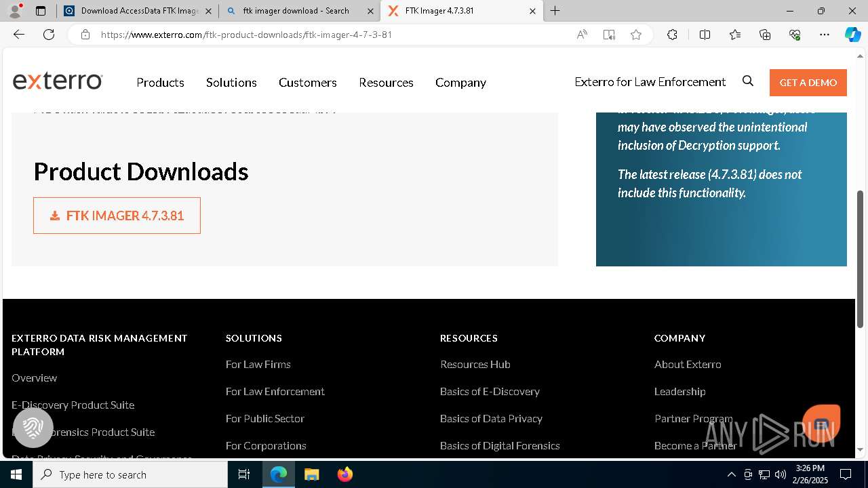
Task: Open the Solutions menu
Action: [x=231, y=82]
